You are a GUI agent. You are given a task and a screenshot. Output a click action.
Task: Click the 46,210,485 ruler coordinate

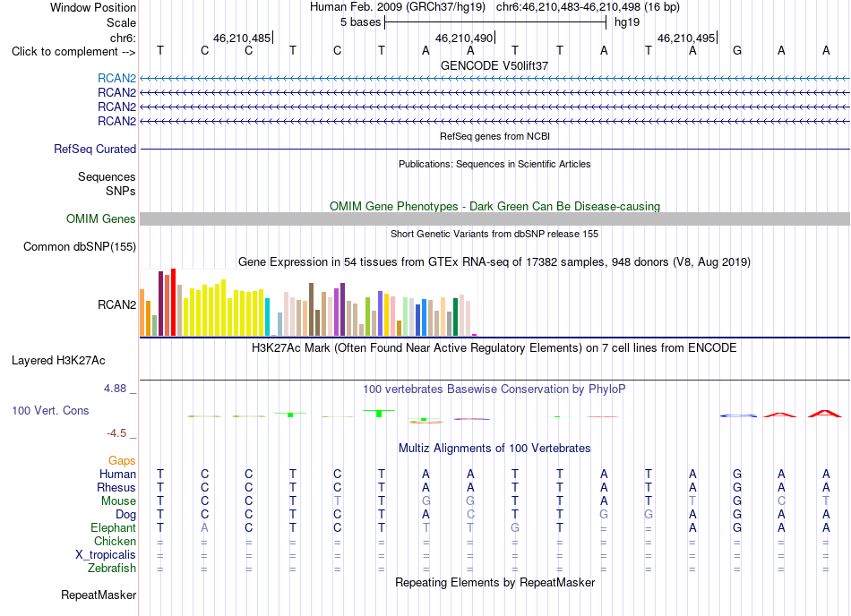click(242, 38)
